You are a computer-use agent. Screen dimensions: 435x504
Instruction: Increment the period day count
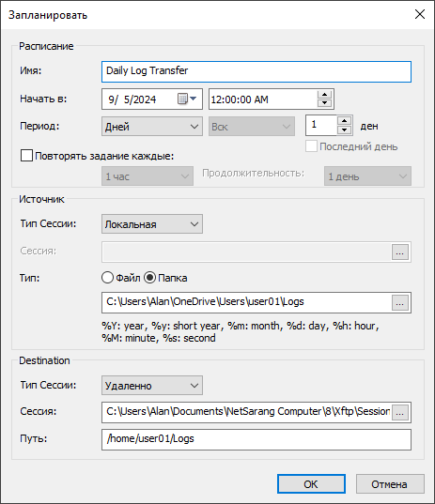click(344, 121)
